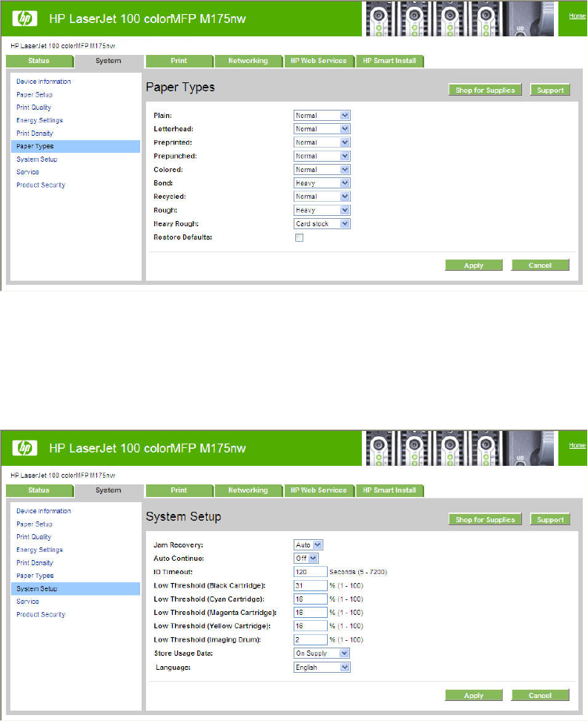Click Apply on the Paper Types page
588x721 pixels.
[x=474, y=266]
